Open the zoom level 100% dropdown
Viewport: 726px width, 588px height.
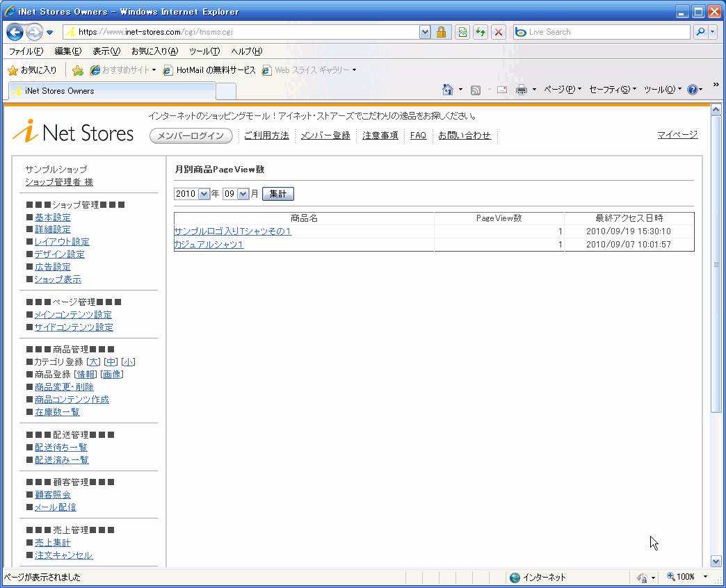705,577
